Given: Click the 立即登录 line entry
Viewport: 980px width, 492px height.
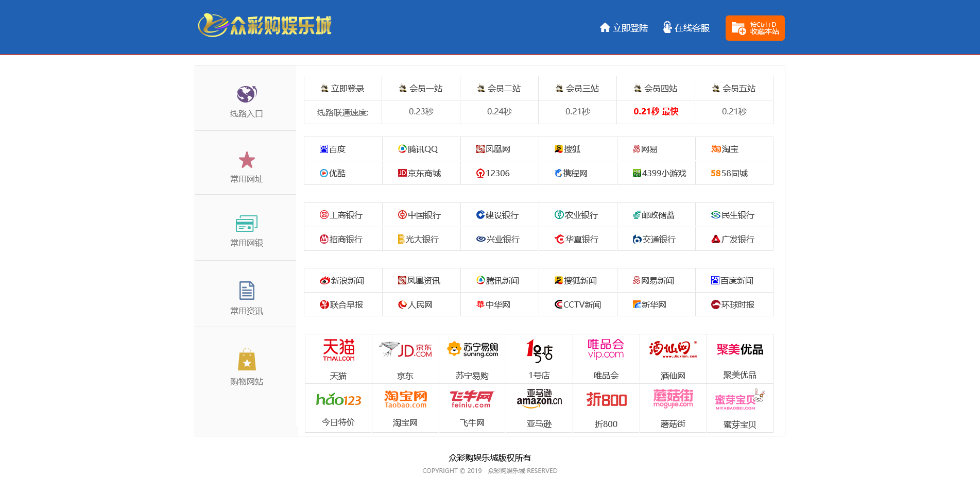Looking at the screenshot, I should pos(342,89).
